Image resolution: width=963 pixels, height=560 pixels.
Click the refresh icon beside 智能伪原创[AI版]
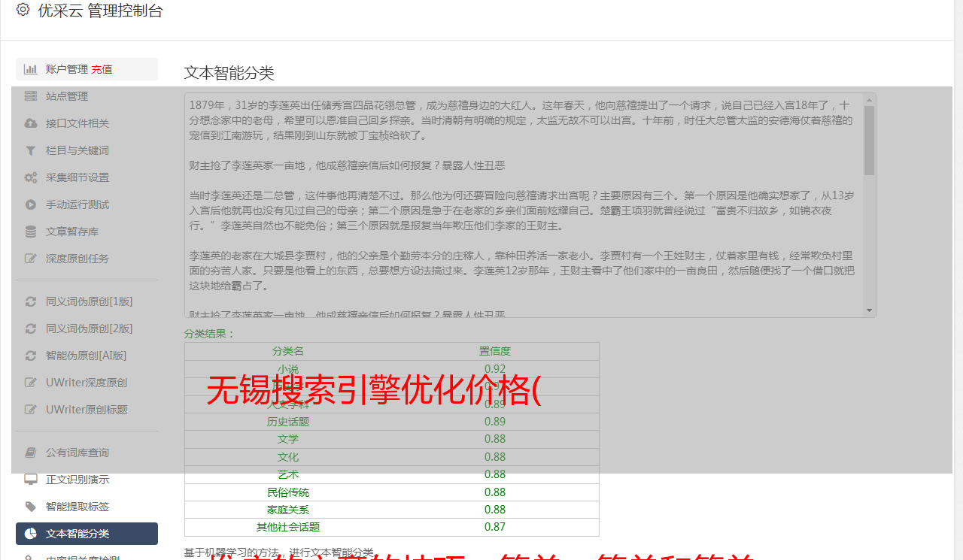(x=31, y=356)
